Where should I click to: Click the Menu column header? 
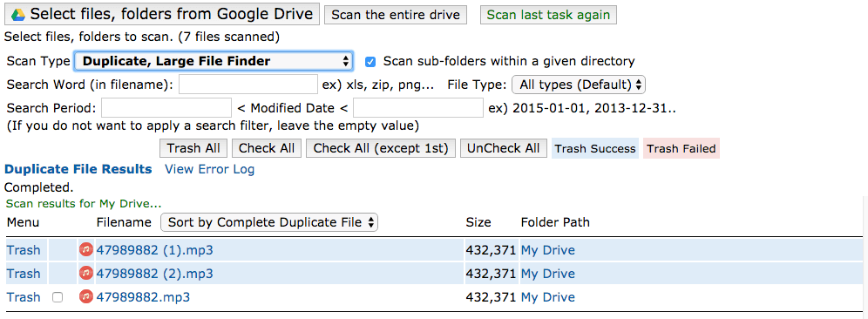pos(23,222)
